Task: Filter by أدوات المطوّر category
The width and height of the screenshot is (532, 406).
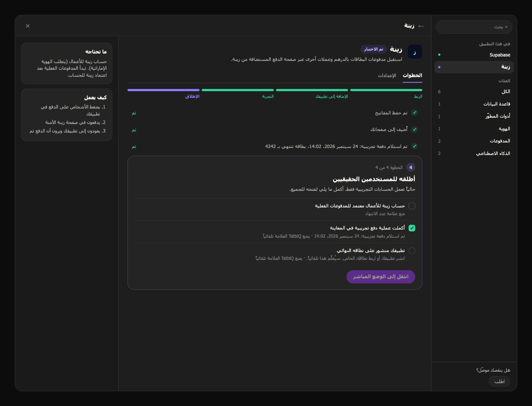Action: (474, 117)
